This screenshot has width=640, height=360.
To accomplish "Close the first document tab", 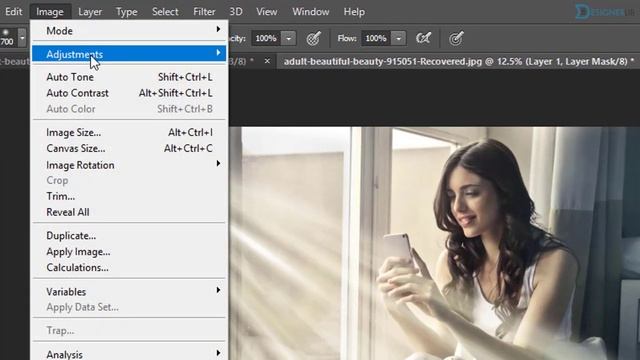I will coord(267,61).
